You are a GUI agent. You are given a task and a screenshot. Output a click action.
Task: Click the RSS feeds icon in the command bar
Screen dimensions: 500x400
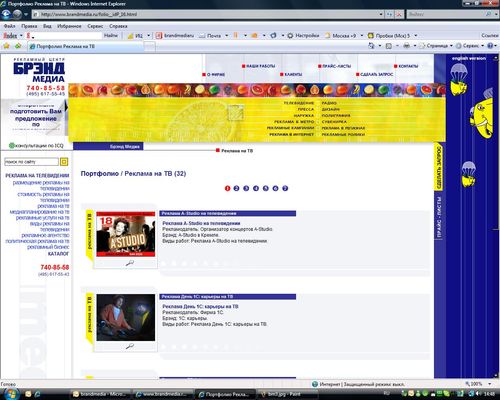click(x=389, y=46)
